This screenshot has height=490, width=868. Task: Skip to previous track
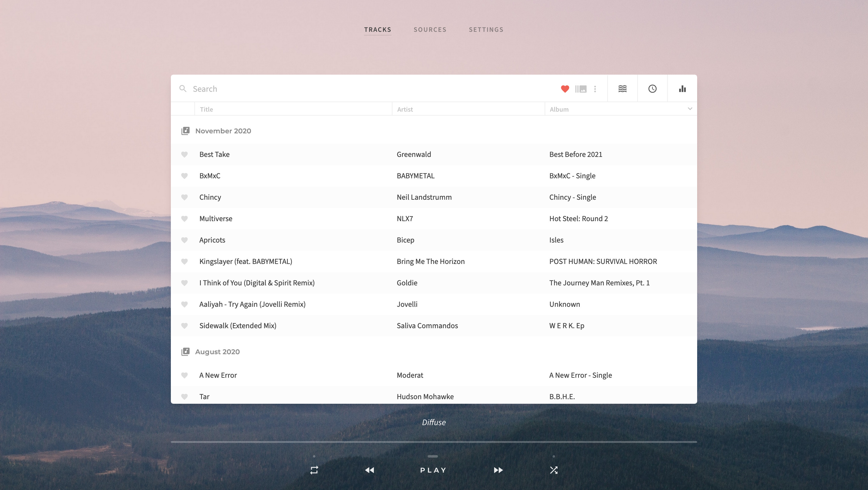tap(370, 470)
